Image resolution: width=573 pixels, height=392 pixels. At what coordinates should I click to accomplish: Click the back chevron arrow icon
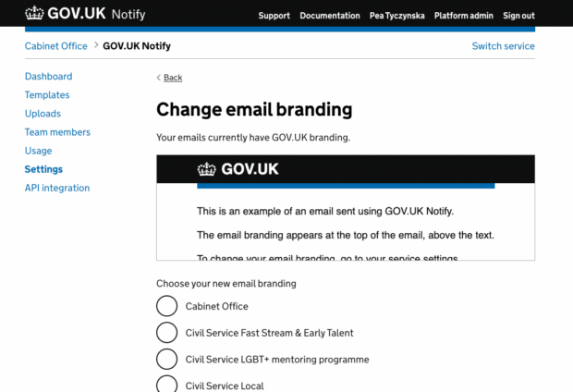159,78
